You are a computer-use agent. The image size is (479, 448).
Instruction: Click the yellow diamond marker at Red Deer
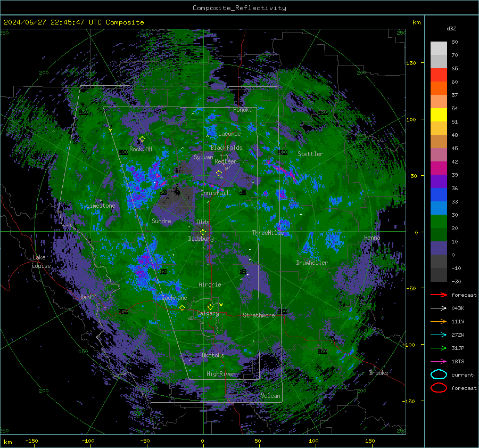[219, 173]
